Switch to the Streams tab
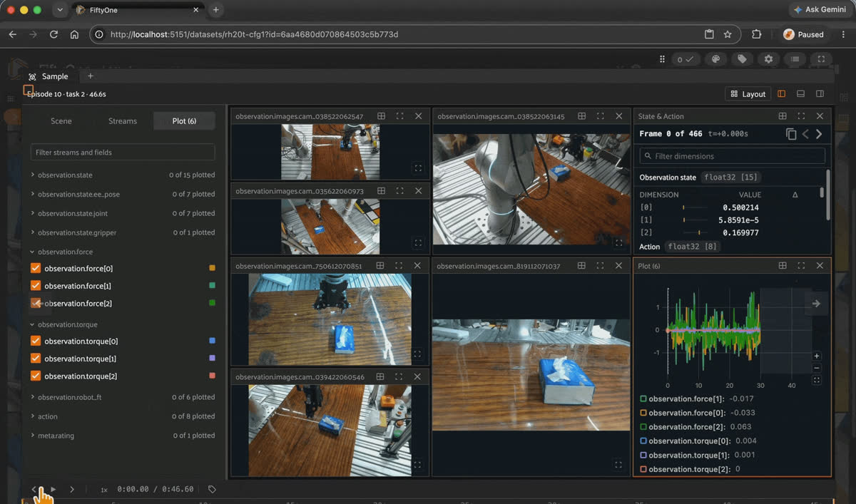The width and height of the screenshot is (856, 504). point(123,121)
